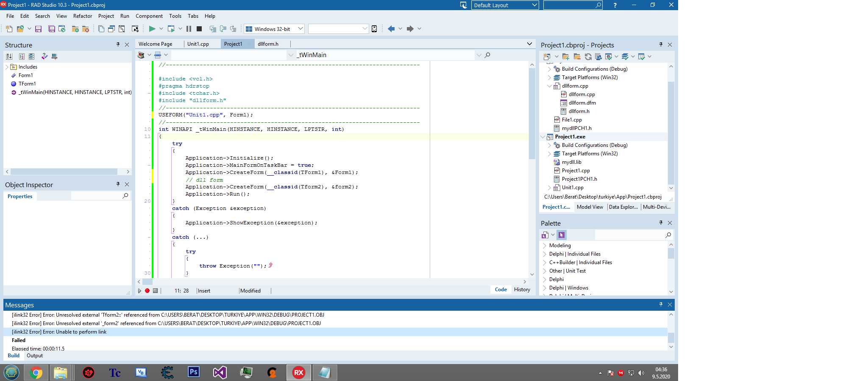Click the blue Back navigation arrow
868x381 pixels.
391,29
